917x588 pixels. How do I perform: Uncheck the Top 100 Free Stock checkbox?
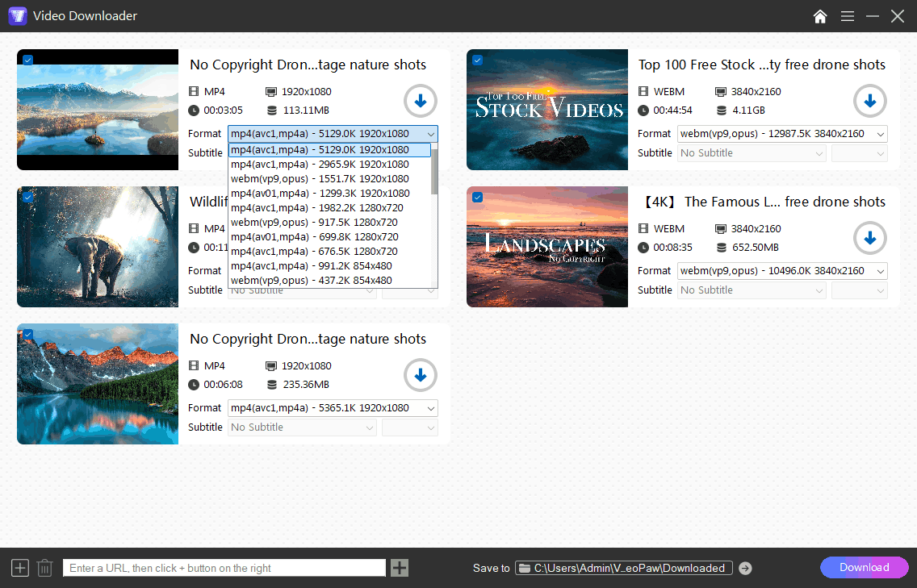coord(477,60)
